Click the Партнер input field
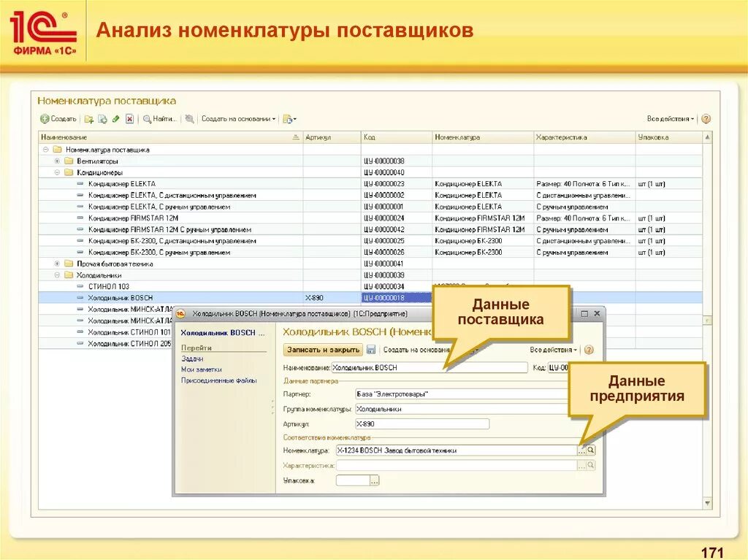The height and width of the screenshot is (560, 748). click(462, 394)
